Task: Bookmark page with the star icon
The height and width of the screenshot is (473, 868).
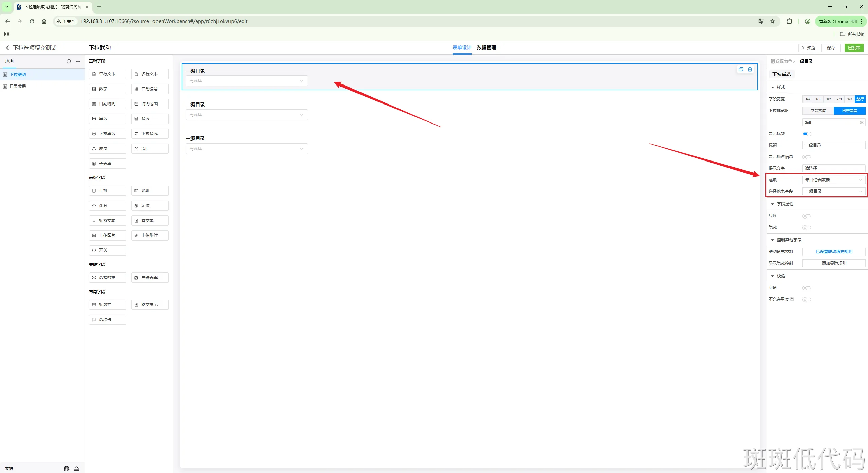Action: [772, 21]
